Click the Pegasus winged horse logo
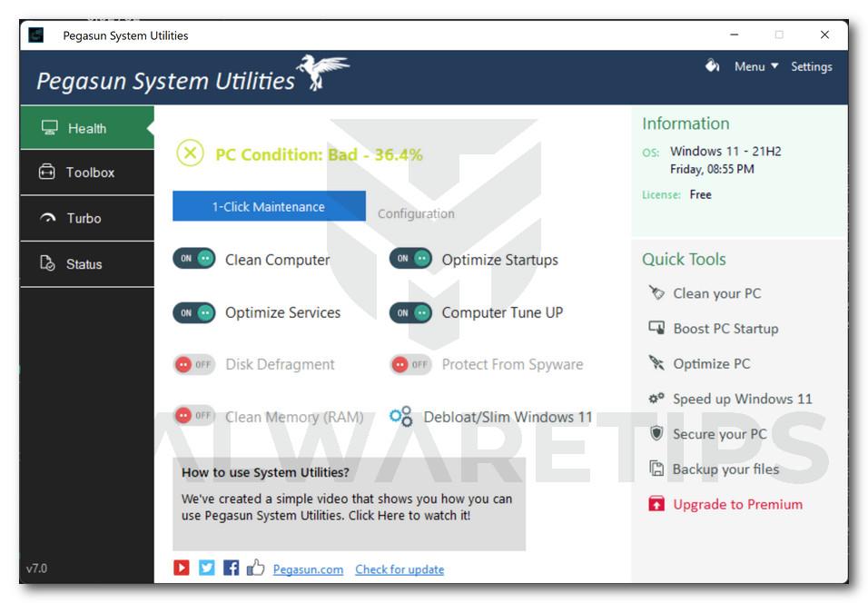The height and width of the screenshot is (603, 868). point(322,72)
